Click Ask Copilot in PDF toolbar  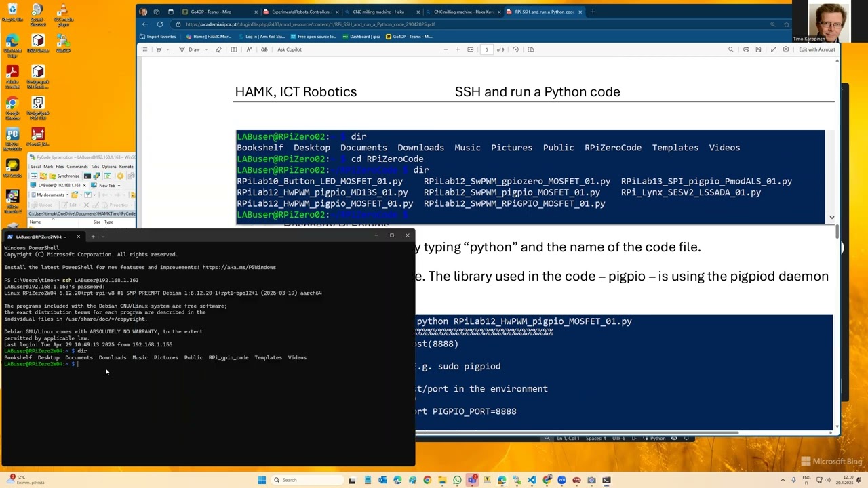290,49
